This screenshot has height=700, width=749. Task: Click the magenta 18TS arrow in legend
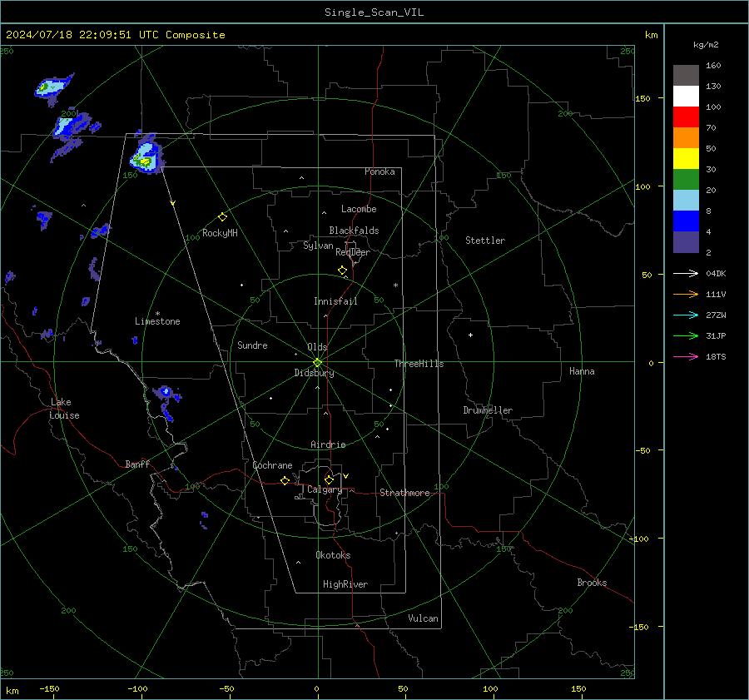click(686, 356)
